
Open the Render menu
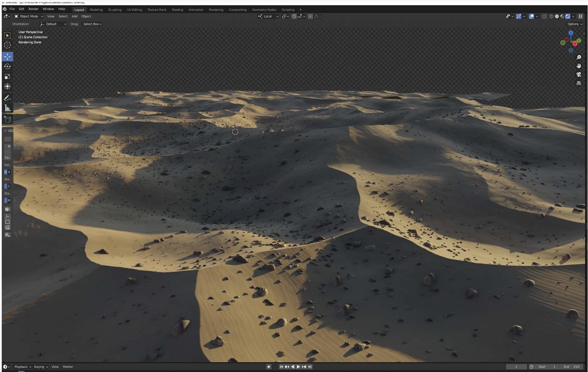click(x=33, y=9)
